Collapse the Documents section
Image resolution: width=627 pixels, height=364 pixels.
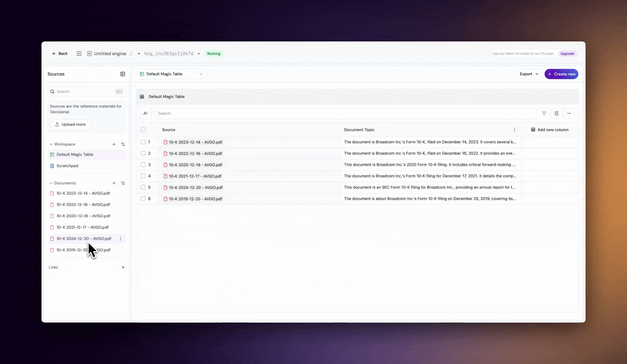pyautogui.click(x=51, y=183)
